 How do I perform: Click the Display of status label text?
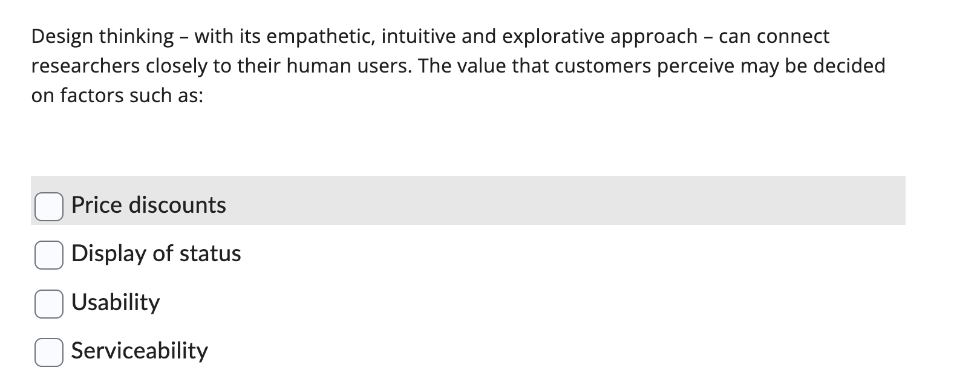156,254
